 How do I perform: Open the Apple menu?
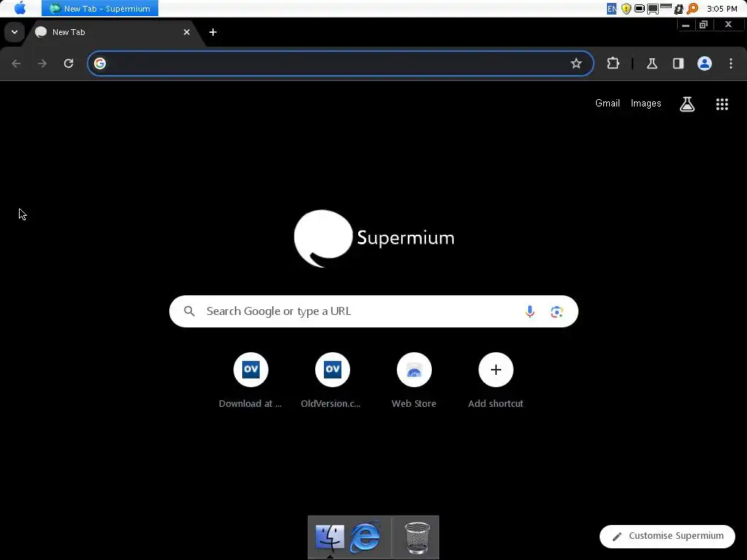point(20,8)
